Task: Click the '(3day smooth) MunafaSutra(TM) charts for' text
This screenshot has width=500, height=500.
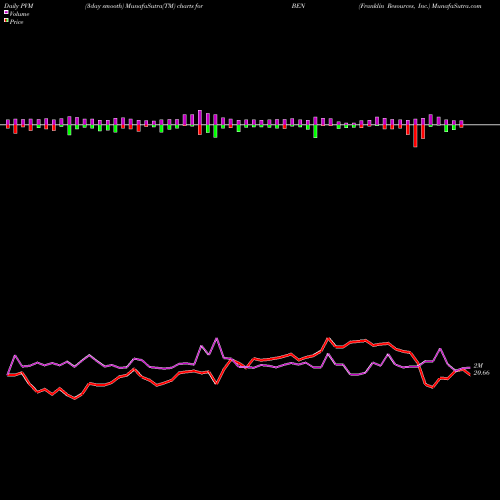Action: (144, 6)
